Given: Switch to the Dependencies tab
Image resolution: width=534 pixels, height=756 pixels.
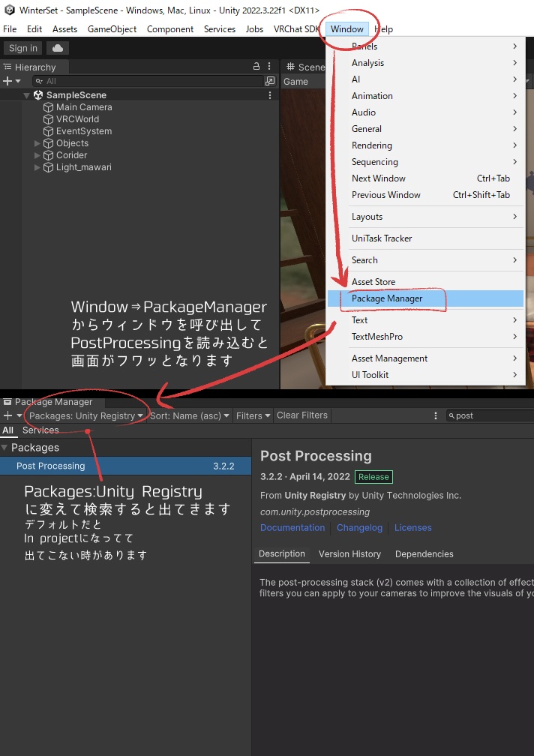Looking at the screenshot, I should [x=424, y=554].
